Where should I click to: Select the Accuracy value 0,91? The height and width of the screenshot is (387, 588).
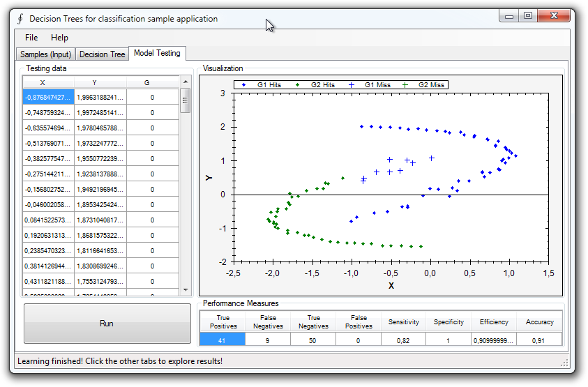pyautogui.click(x=539, y=340)
